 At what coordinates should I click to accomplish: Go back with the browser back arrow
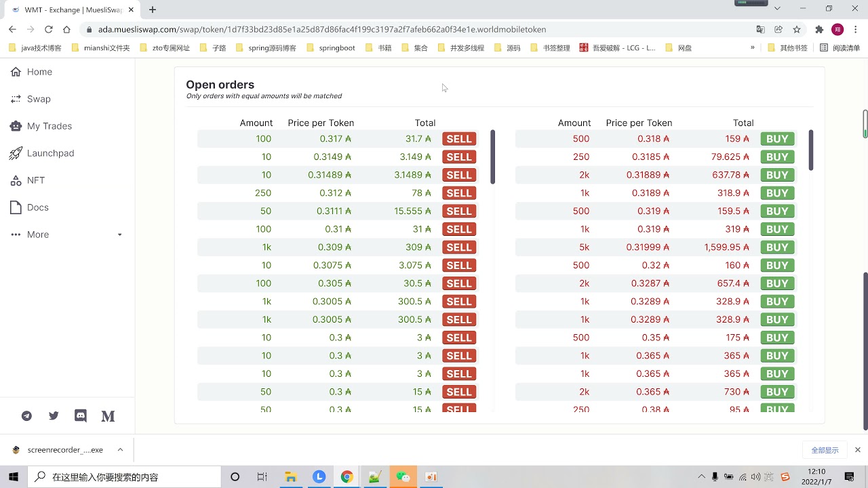click(12, 29)
